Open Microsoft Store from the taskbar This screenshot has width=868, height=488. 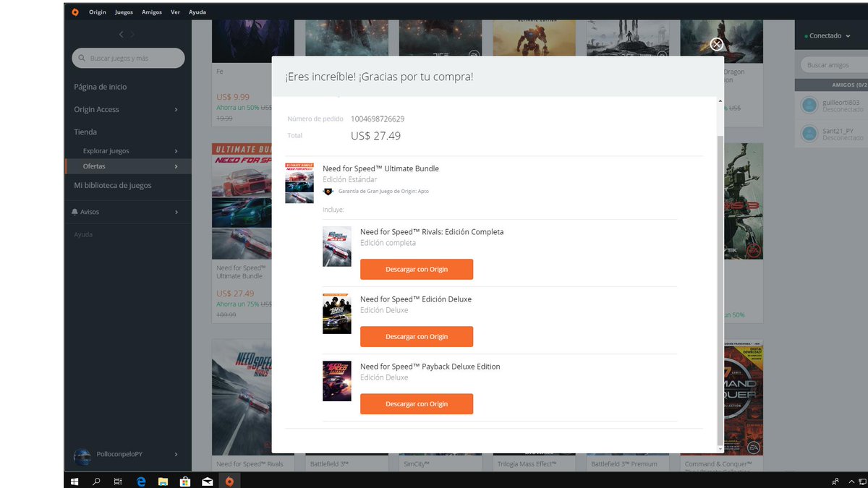pyautogui.click(x=185, y=481)
